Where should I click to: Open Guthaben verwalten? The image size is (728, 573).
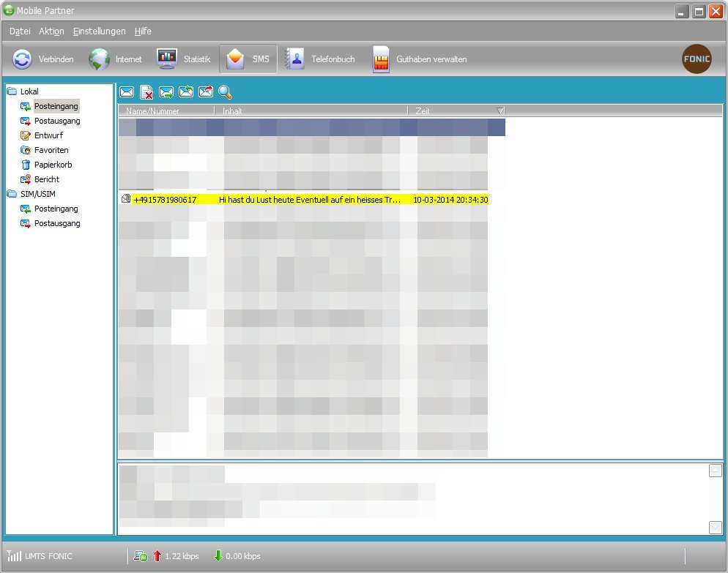(x=420, y=59)
